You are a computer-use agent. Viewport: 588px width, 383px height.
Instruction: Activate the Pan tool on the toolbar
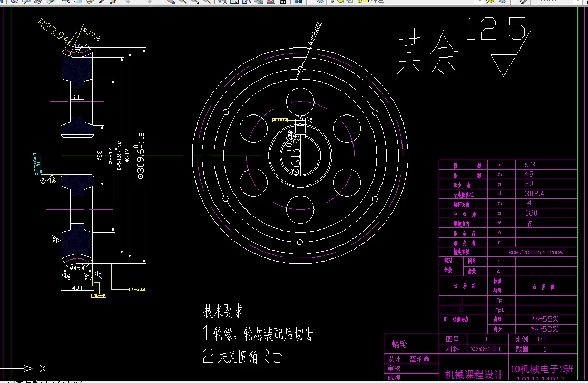coord(171,3)
